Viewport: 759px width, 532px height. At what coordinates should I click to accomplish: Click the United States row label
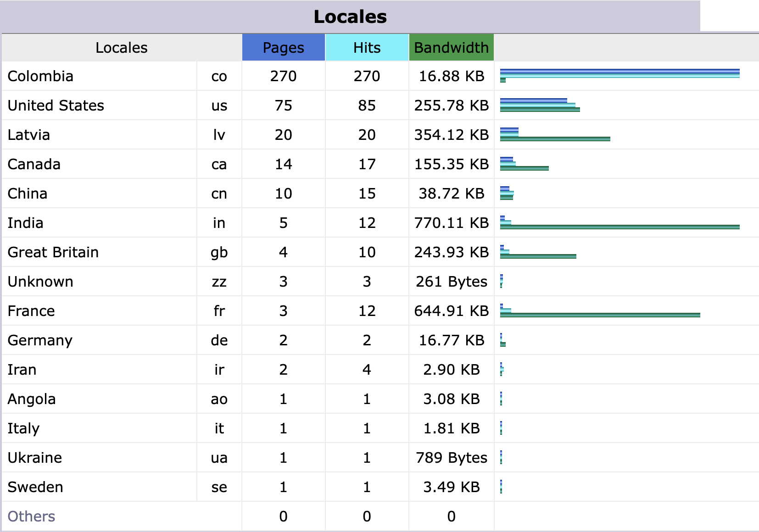[56, 105]
